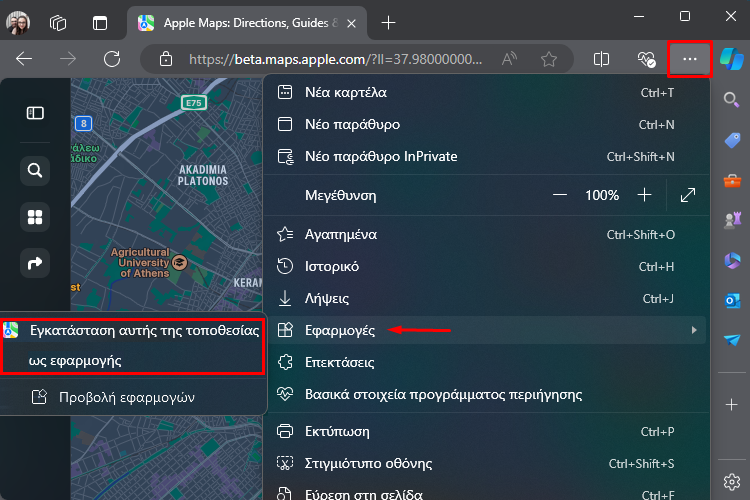Decrease zoom with minus button
Image resolution: width=750 pixels, height=500 pixels.
(x=560, y=195)
